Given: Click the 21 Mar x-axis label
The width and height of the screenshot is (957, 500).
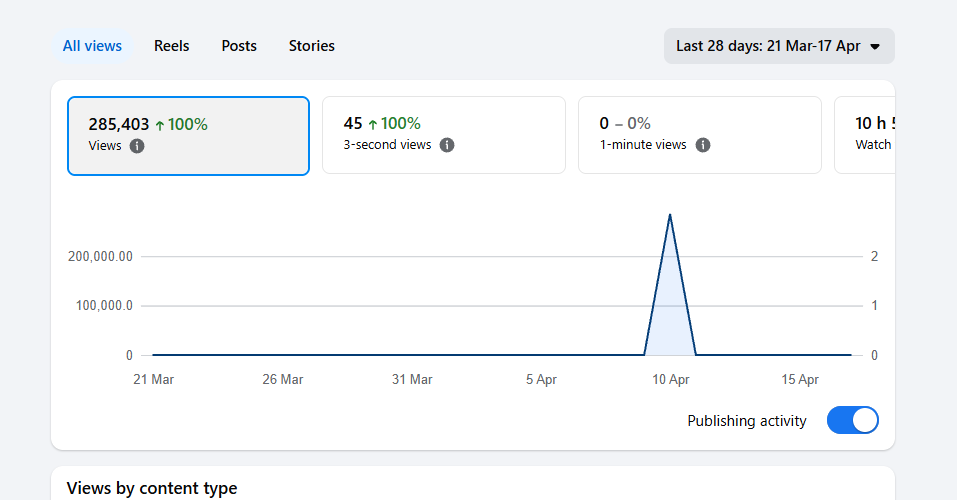Looking at the screenshot, I should pos(153,380).
